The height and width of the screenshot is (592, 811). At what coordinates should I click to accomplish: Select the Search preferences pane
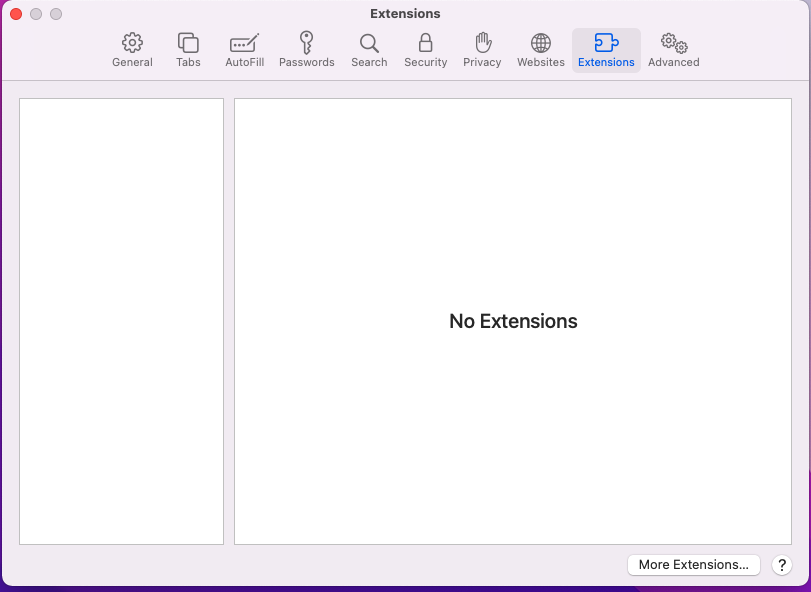[x=369, y=51]
